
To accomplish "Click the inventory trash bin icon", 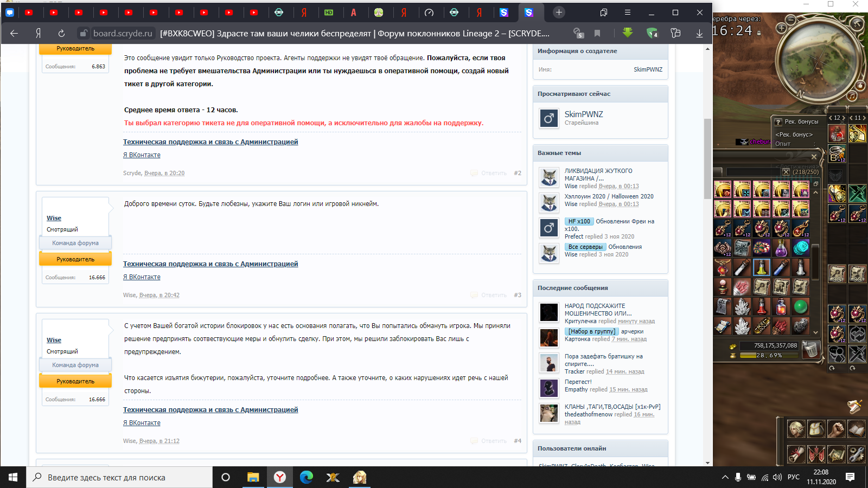I will click(x=810, y=350).
